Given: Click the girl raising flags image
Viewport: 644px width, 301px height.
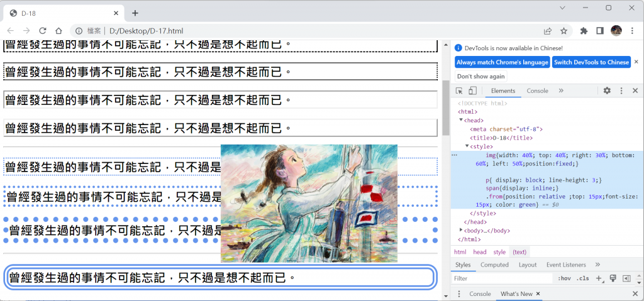Looking at the screenshot, I should click(x=309, y=203).
